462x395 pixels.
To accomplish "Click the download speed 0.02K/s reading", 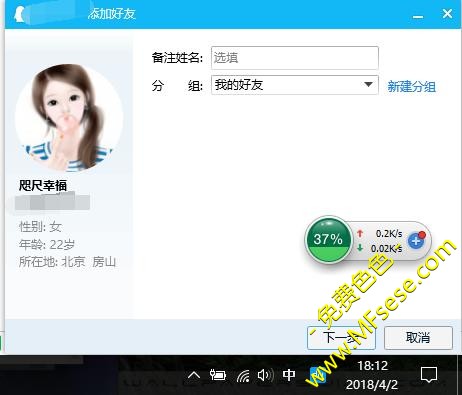I will (x=386, y=248).
